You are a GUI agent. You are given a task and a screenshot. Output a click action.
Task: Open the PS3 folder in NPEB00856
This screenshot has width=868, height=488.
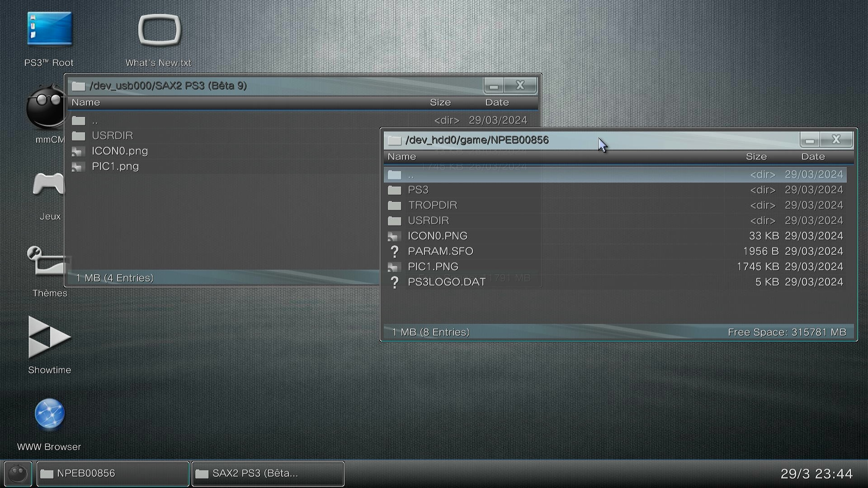coord(418,190)
